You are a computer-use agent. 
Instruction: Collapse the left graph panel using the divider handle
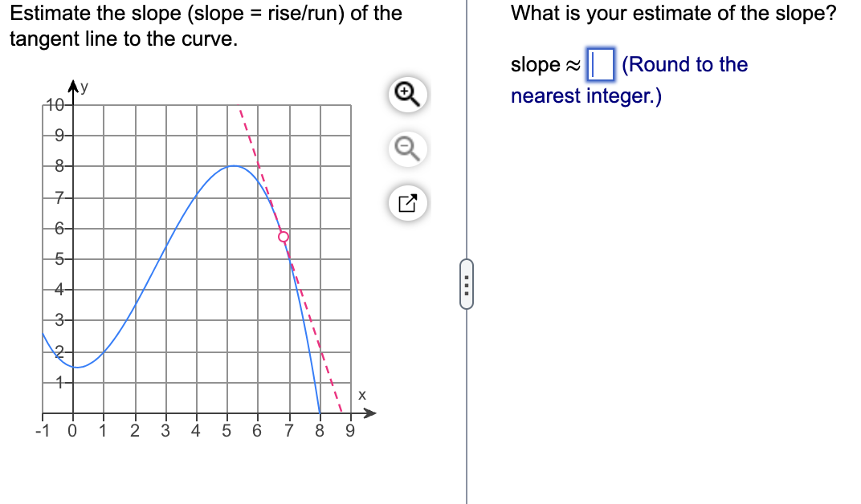coord(467,284)
